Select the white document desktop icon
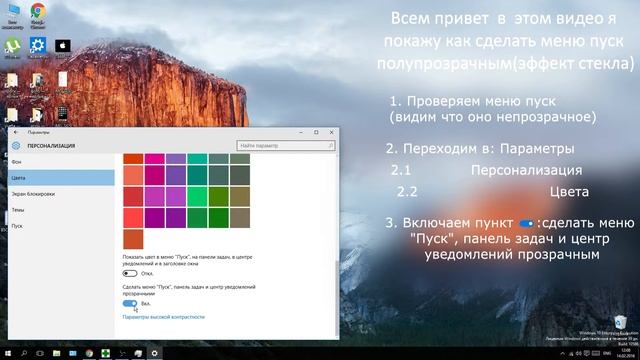 pyautogui.click(x=62, y=82)
